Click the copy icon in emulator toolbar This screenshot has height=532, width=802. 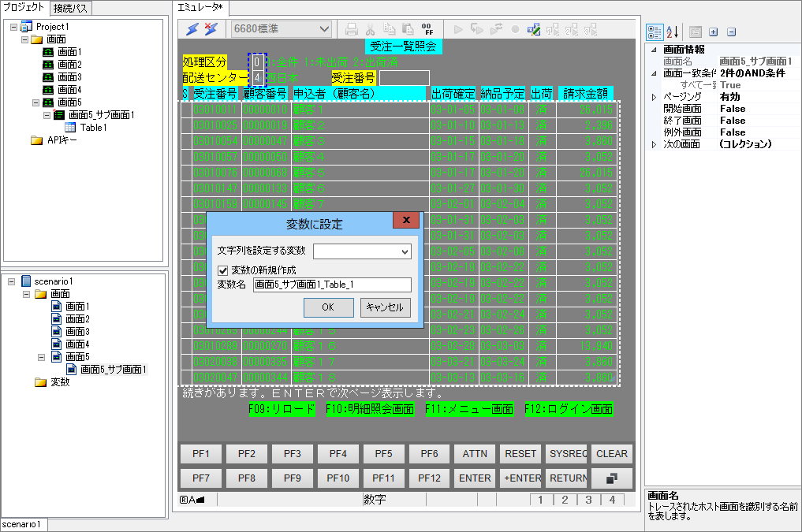click(x=390, y=29)
